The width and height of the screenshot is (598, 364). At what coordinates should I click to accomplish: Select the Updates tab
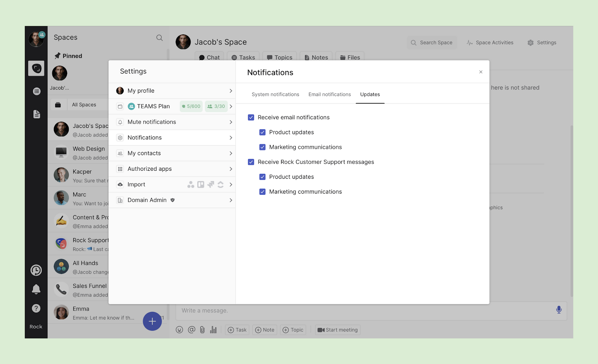point(370,95)
